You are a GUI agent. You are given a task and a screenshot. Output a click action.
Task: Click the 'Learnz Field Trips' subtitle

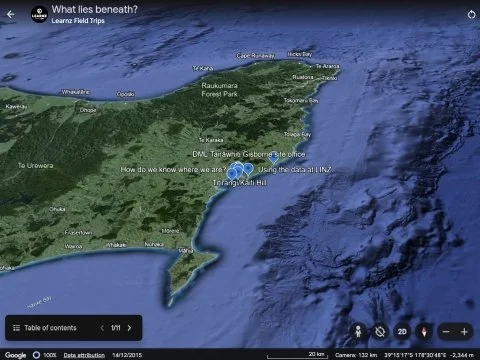coord(78,21)
